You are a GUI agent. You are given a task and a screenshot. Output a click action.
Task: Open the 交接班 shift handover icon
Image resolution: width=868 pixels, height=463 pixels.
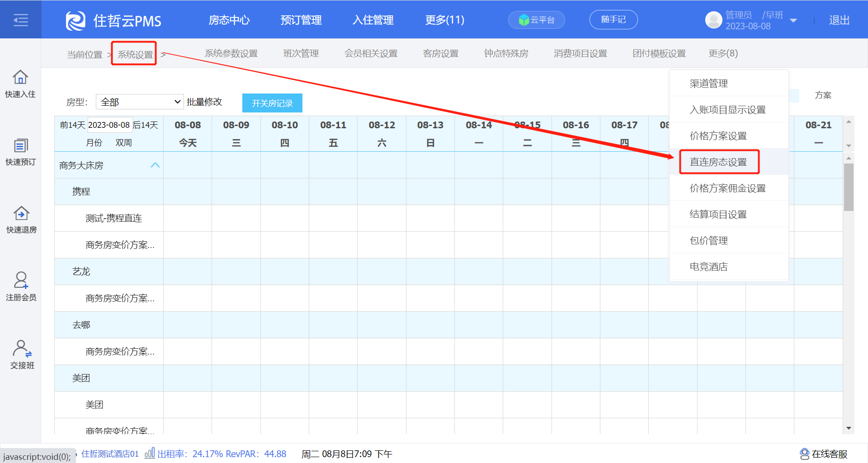22,348
